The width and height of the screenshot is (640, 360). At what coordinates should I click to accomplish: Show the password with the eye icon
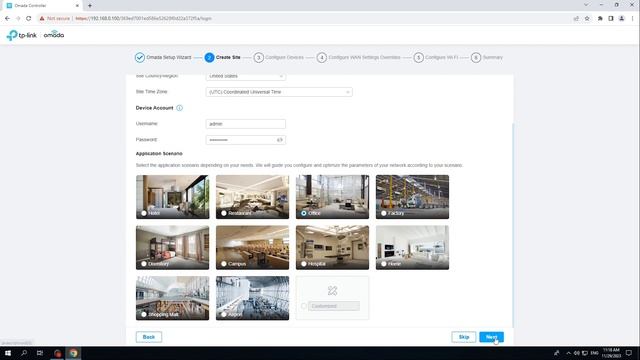[280, 140]
